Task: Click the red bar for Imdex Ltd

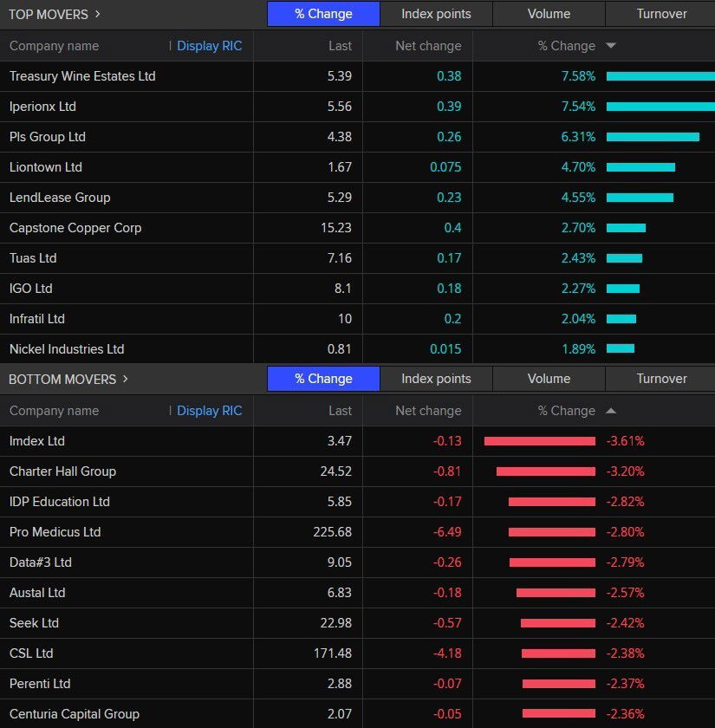Action: pos(539,441)
